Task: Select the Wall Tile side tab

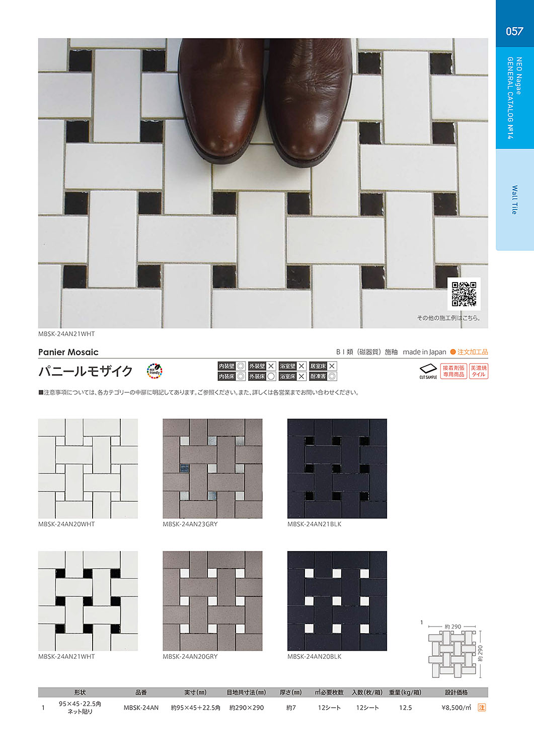Action: tap(515, 200)
